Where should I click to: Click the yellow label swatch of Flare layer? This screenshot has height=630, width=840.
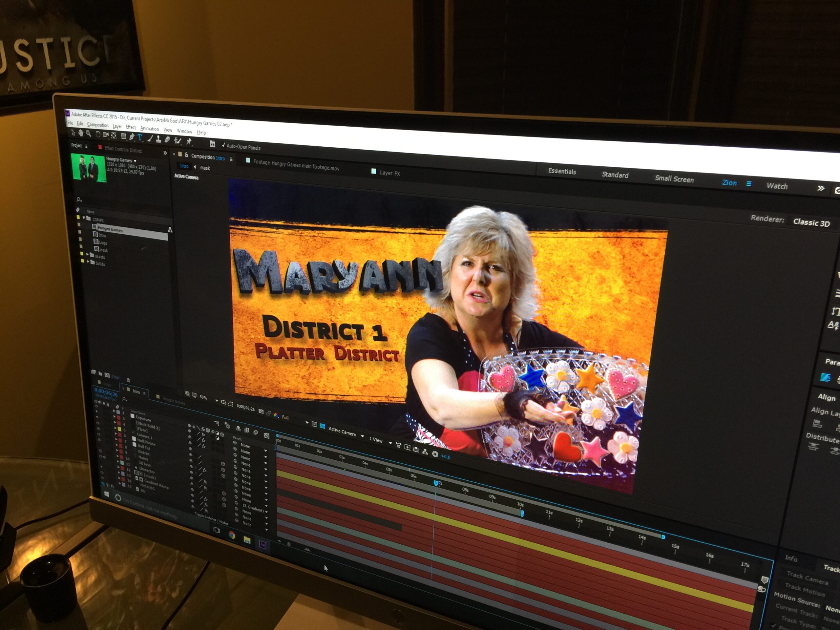tap(120, 429)
